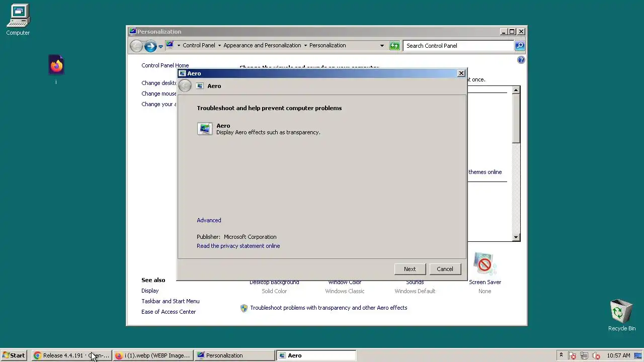Switch to the Chrome Release 4.4.191 taskbar button
Image resolution: width=644 pixels, height=362 pixels.
click(x=71, y=355)
